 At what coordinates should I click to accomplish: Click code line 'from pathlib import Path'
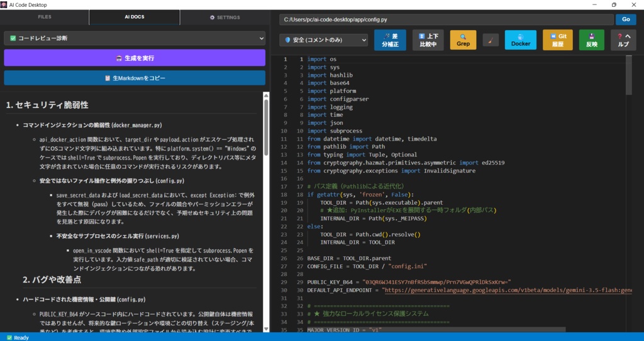point(347,146)
